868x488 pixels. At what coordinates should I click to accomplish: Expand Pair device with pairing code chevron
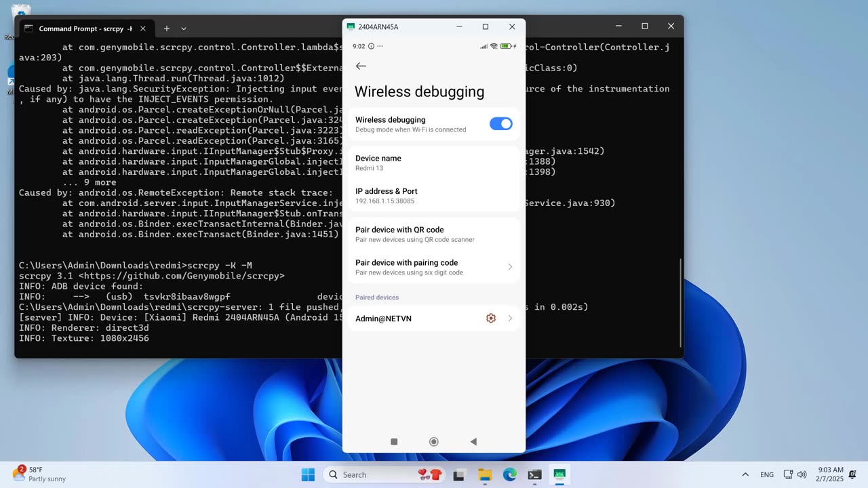point(510,267)
